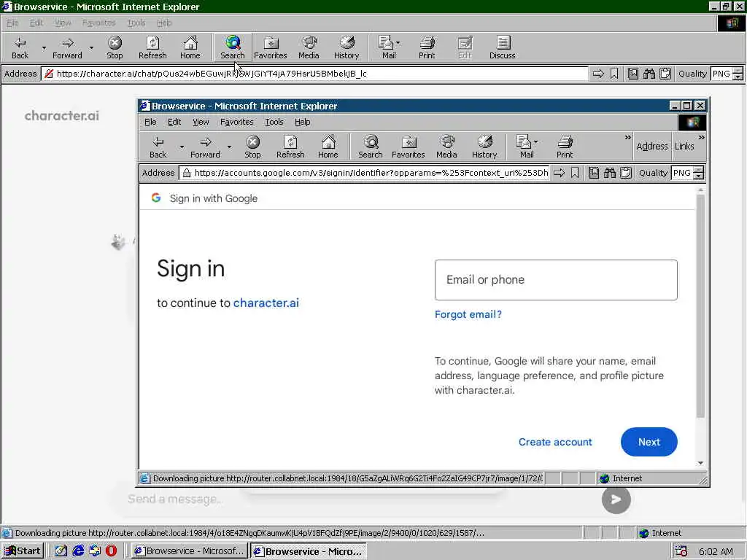Open History in the outer browser toolbar
The image size is (747, 560).
347,47
